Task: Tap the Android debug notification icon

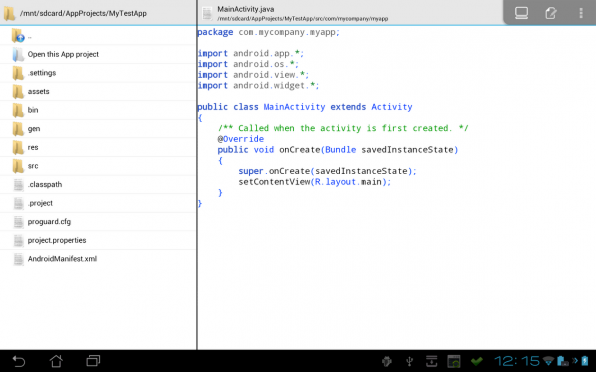Action: 387,361
